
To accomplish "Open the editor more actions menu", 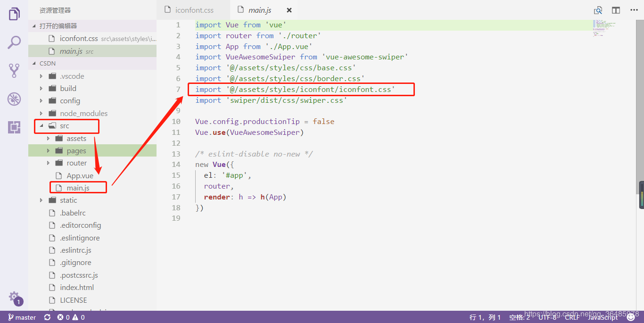I will click(634, 10).
